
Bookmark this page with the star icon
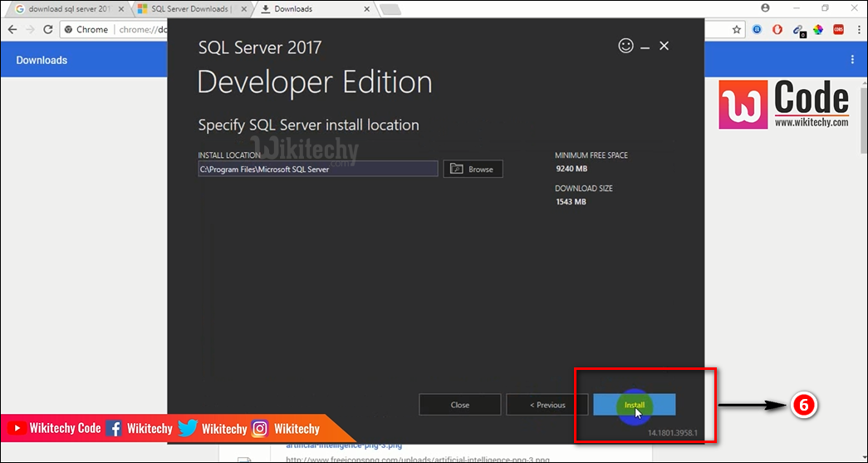[x=737, y=29]
